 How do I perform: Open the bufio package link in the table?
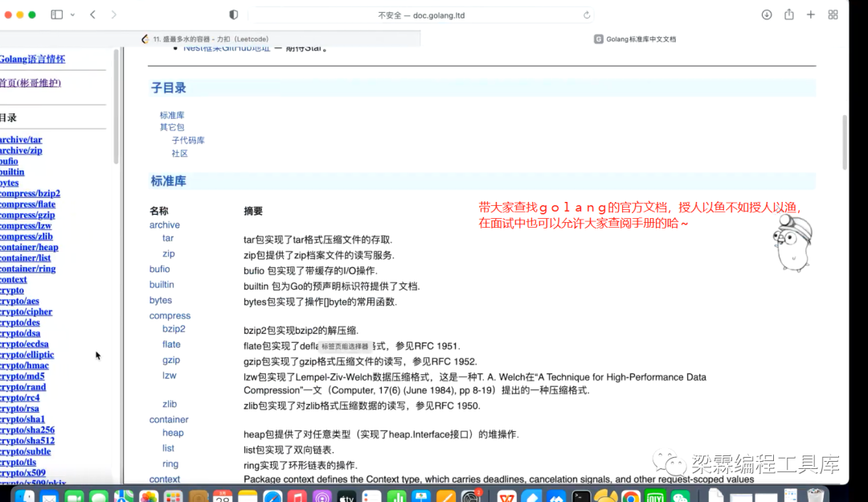[x=158, y=269]
